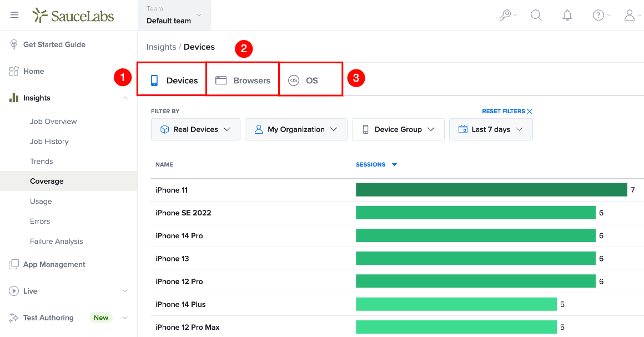Click the SauceLabs logo
This screenshot has height=337, width=644.
[73, 16]
